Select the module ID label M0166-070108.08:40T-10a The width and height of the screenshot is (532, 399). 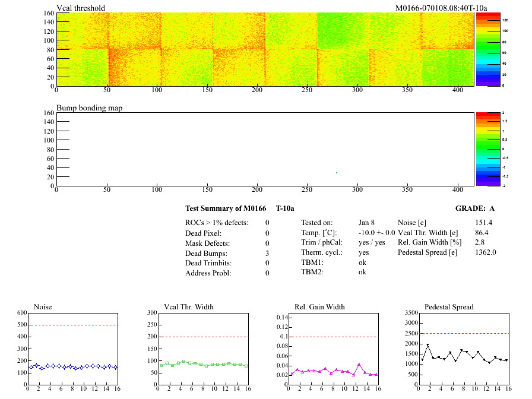(441, 8)
